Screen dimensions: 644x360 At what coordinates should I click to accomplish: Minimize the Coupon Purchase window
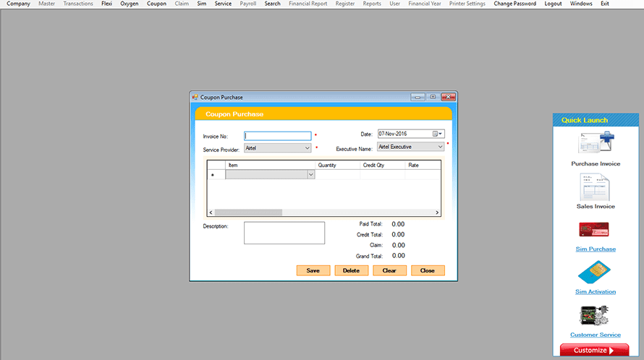click(418, 97)
